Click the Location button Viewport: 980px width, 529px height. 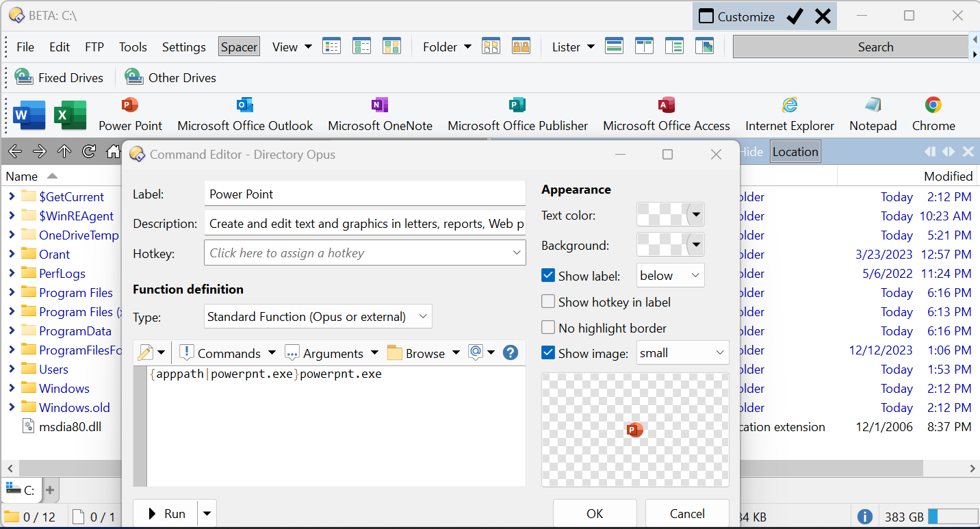pyautogui.click(x=795, y=152)
